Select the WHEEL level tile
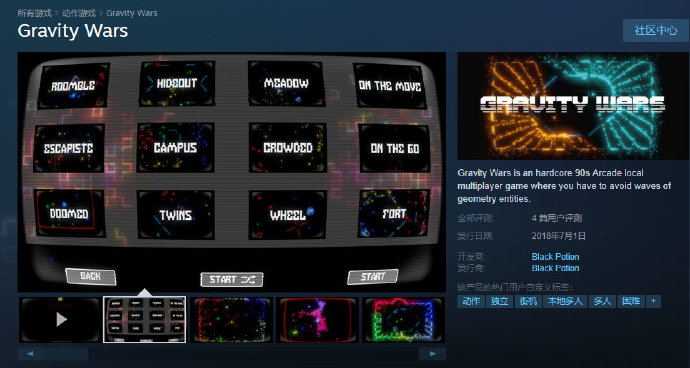690x368 pixels. coord(288,215)
